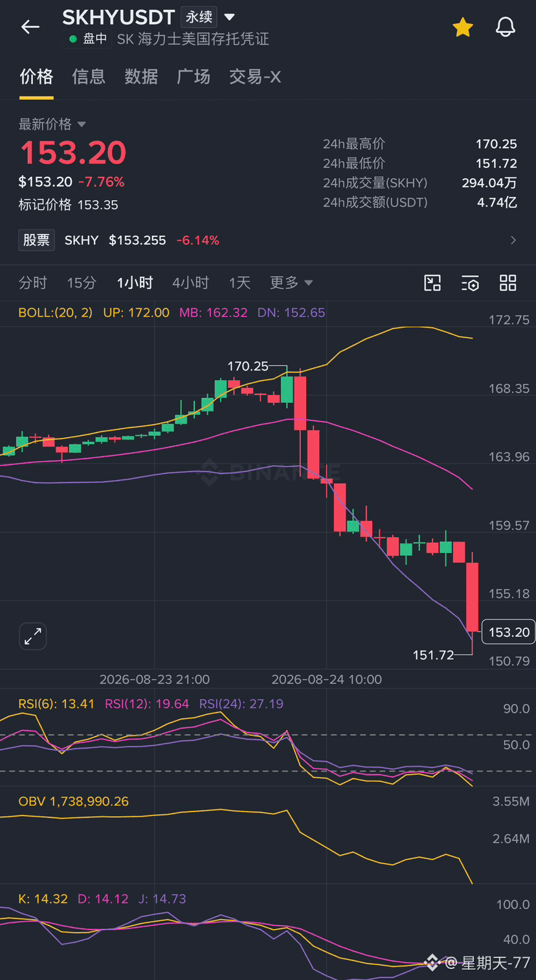Select the 分时 chart interval
The height and width of the screenshot is (980, 536).
[33, 283]
